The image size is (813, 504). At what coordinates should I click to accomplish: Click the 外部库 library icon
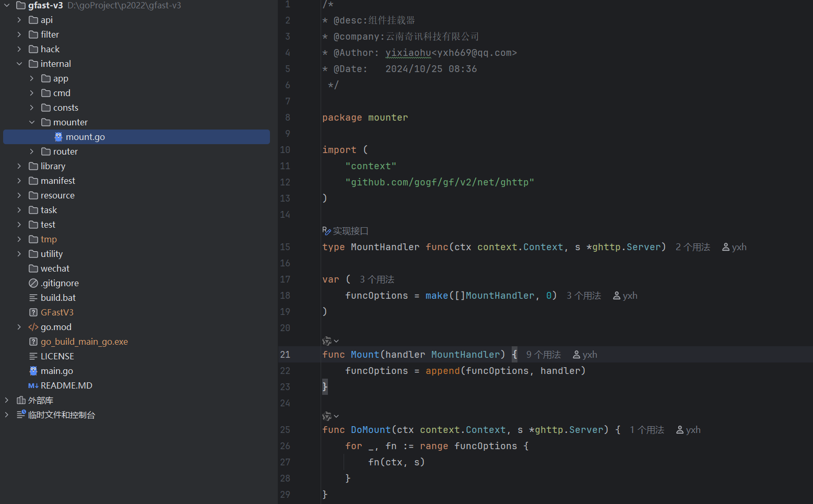[21, 400]
